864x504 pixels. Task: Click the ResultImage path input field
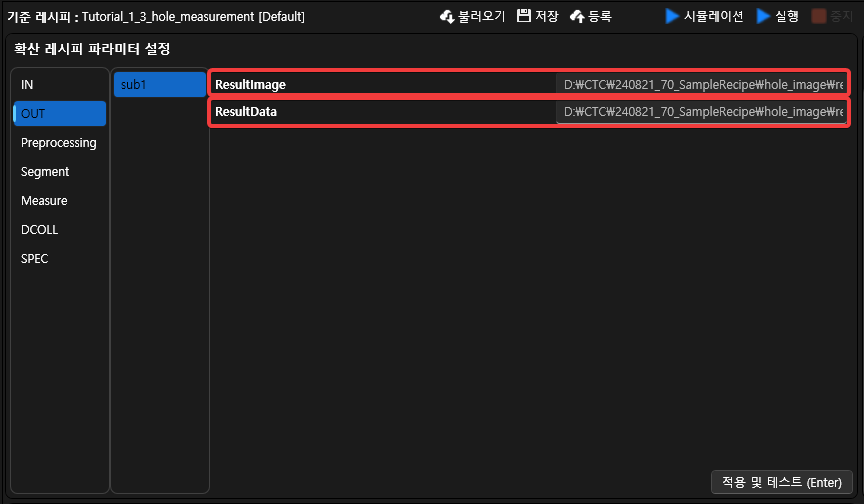point(701,84)
